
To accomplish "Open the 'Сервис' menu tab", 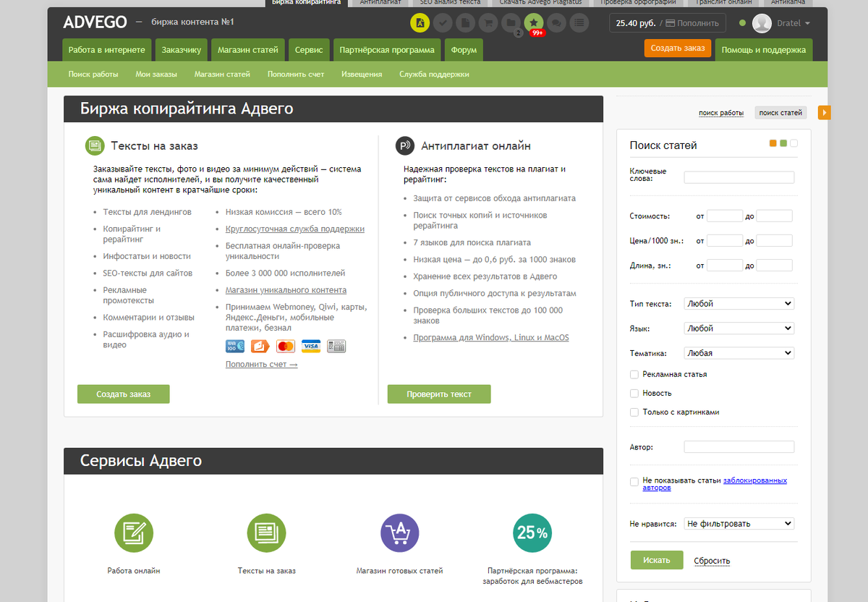I will (309, 50).
